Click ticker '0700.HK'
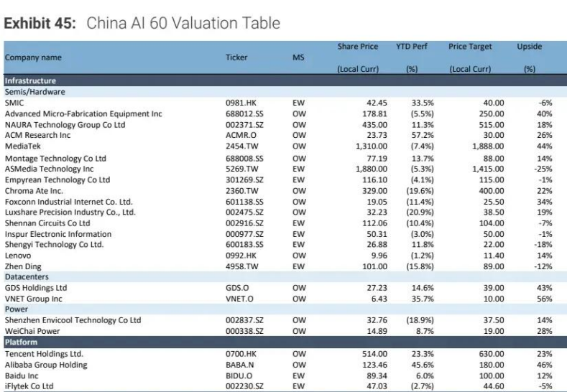567x392 pixels. 241,354
